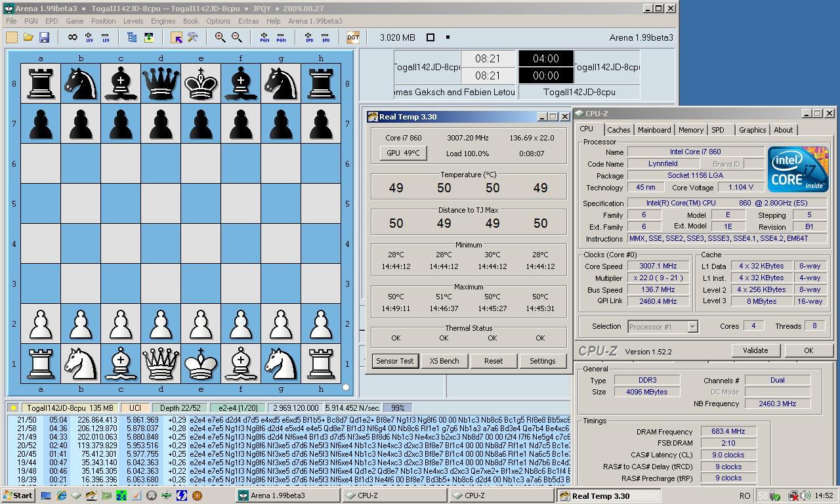Switch to the Graphics tab in CPU-Z

(753, 130)
